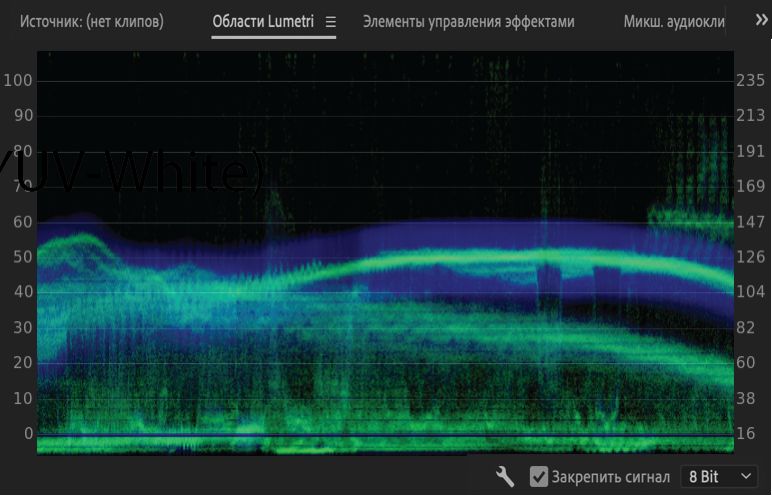Click the waveform scope display
The image size is (772, 497).
(385, 252)
